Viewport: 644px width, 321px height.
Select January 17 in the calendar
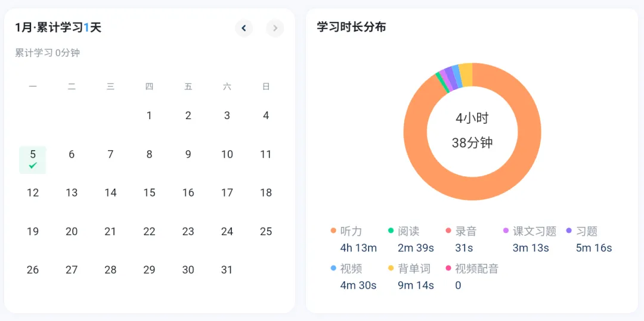pos(227,193)
